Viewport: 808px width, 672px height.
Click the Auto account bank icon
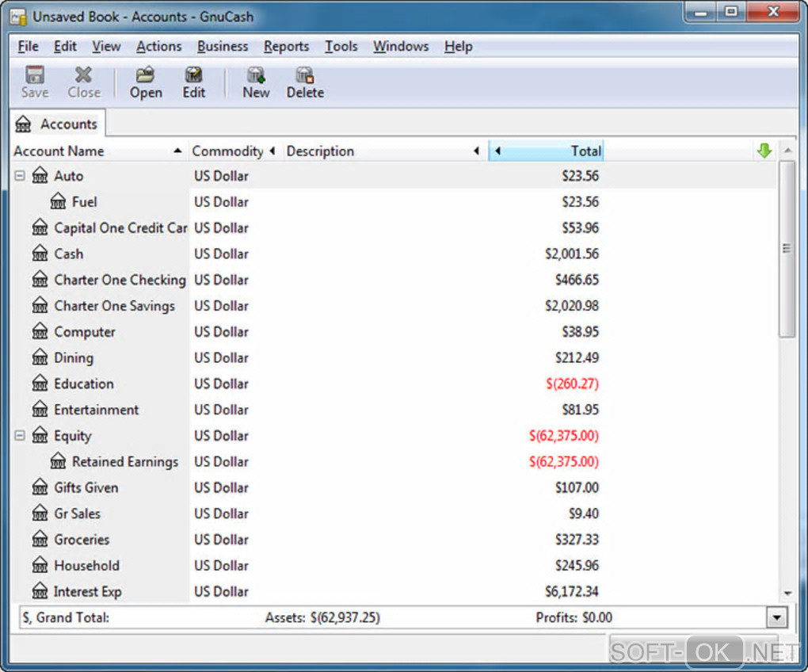click(x=40, y=176)
